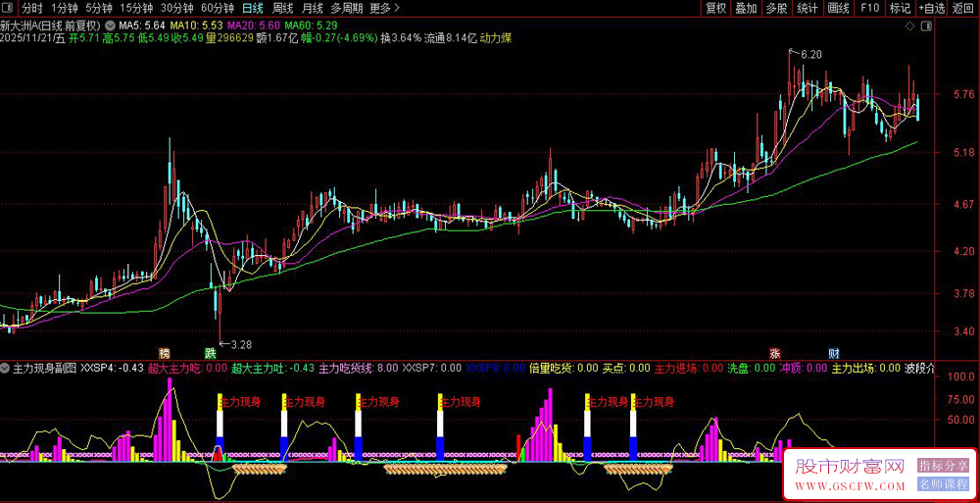Click the 画线 drawing tools button

pos(838,9)
